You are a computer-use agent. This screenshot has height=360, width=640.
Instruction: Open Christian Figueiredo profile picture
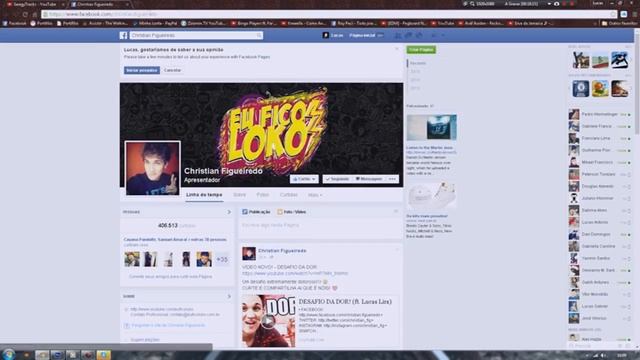coord(152,168)
